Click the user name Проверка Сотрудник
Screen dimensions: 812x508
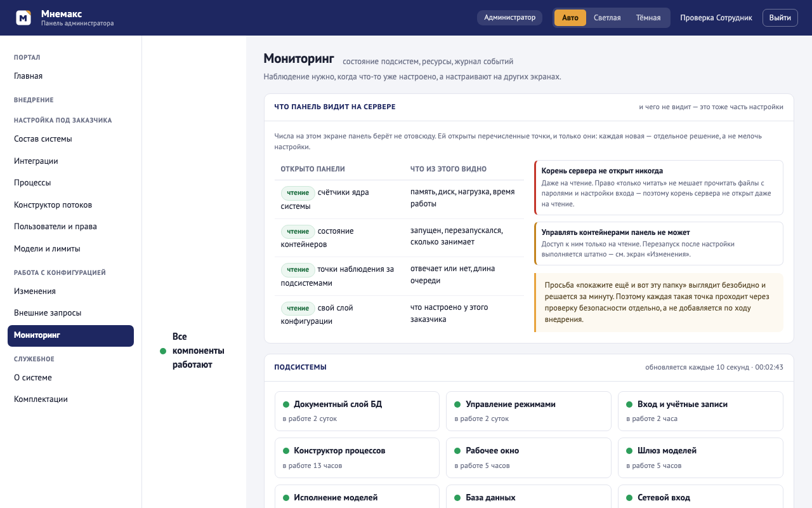click(716, 18)
